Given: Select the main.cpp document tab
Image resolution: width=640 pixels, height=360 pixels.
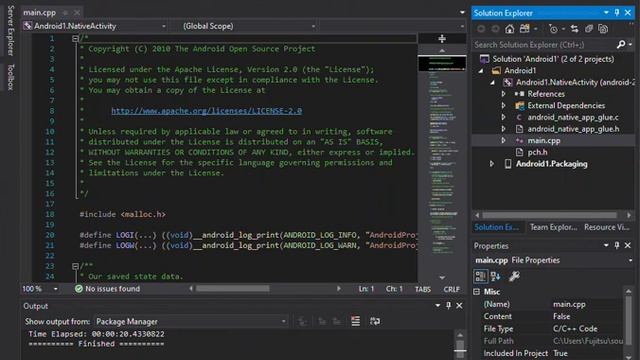Looking at the screenshot, I should pyautogui.click(x=40, y=13).
